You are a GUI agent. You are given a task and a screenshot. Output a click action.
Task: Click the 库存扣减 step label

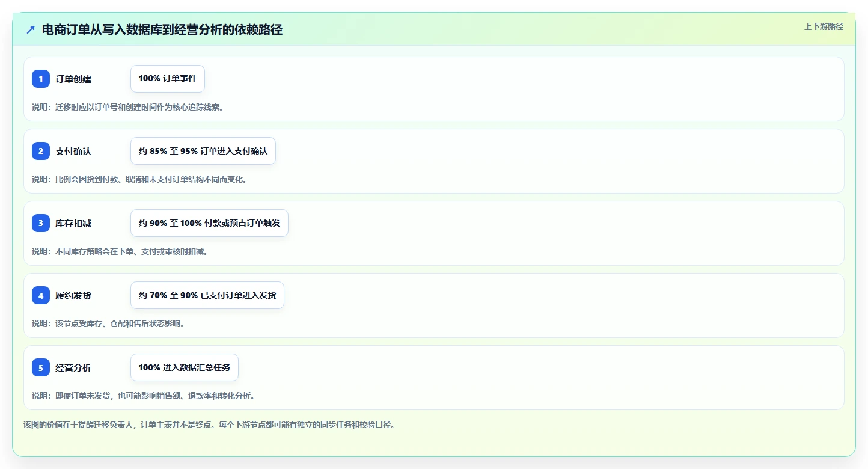tap(73, 223)
